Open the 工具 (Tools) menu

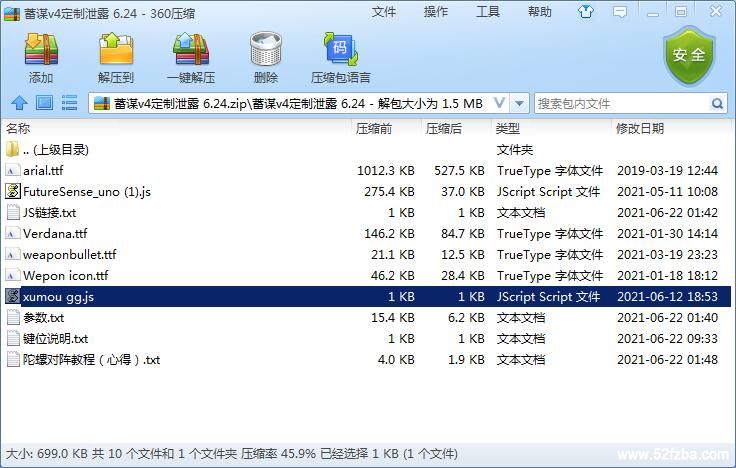pos(488,12)
